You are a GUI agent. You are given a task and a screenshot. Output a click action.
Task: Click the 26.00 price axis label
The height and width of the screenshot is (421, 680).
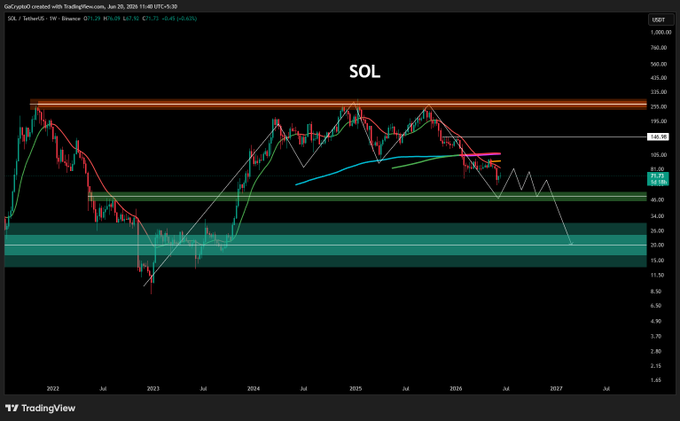(x=658, y=231)
